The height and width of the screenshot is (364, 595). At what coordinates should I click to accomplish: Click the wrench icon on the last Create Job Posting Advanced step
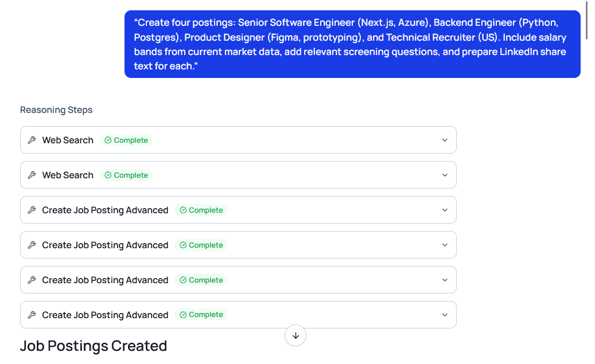click(32, 315)
